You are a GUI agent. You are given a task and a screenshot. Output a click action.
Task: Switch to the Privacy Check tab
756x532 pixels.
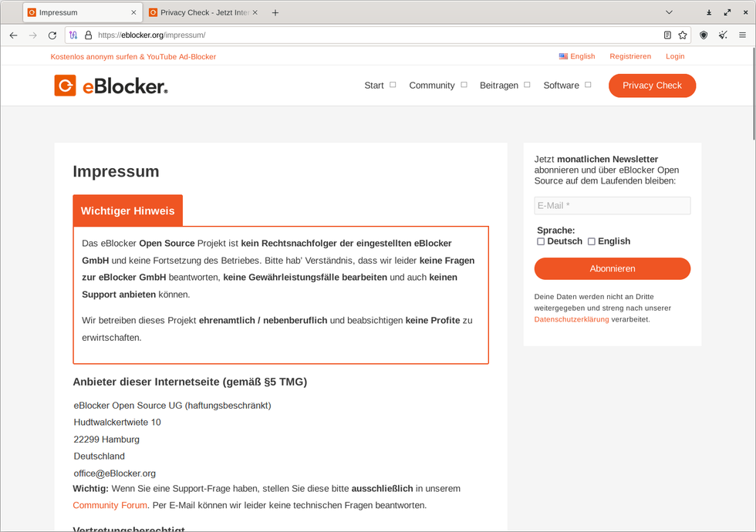[204, 12]
